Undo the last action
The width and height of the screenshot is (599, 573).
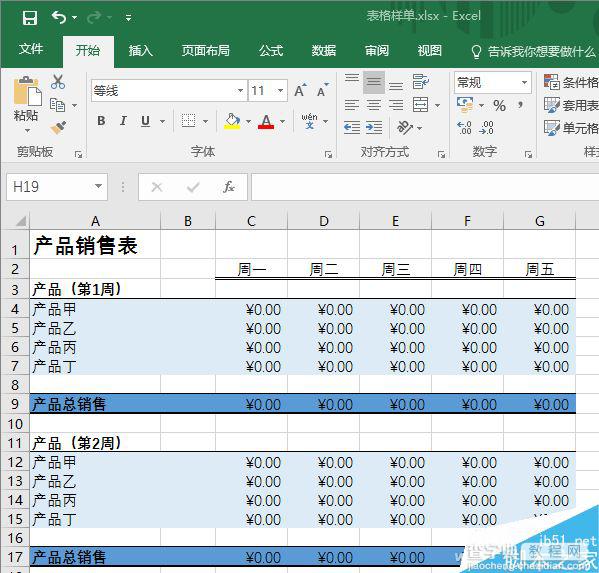(59, 17)
